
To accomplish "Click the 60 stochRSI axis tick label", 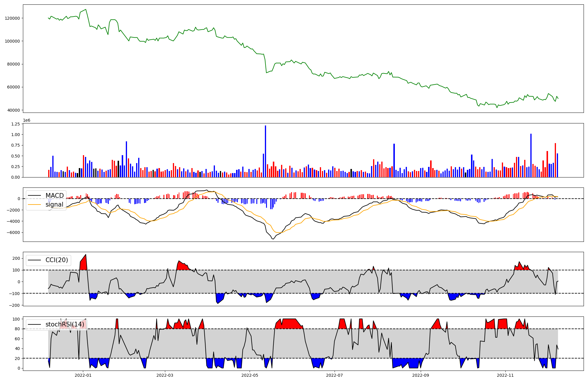I will point(18,339).
